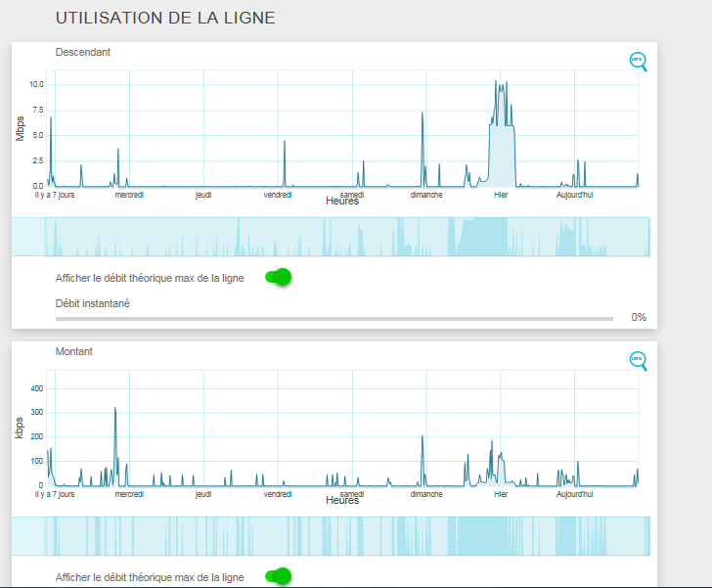Click the Descendant chart title
Image resolution: width=712 pixels, height=588 pixels.
[83, 52]
